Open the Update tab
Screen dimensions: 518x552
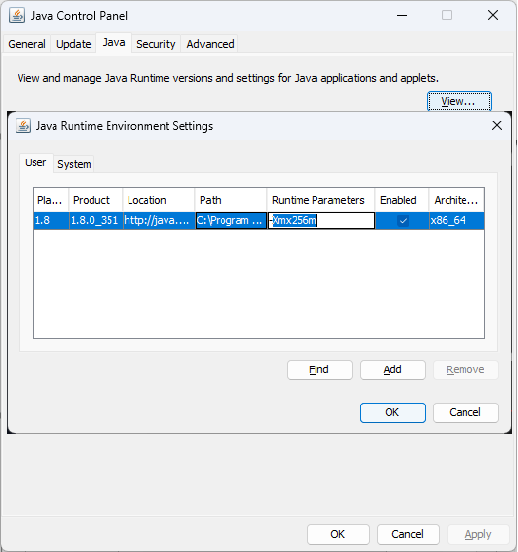(74, 44)
